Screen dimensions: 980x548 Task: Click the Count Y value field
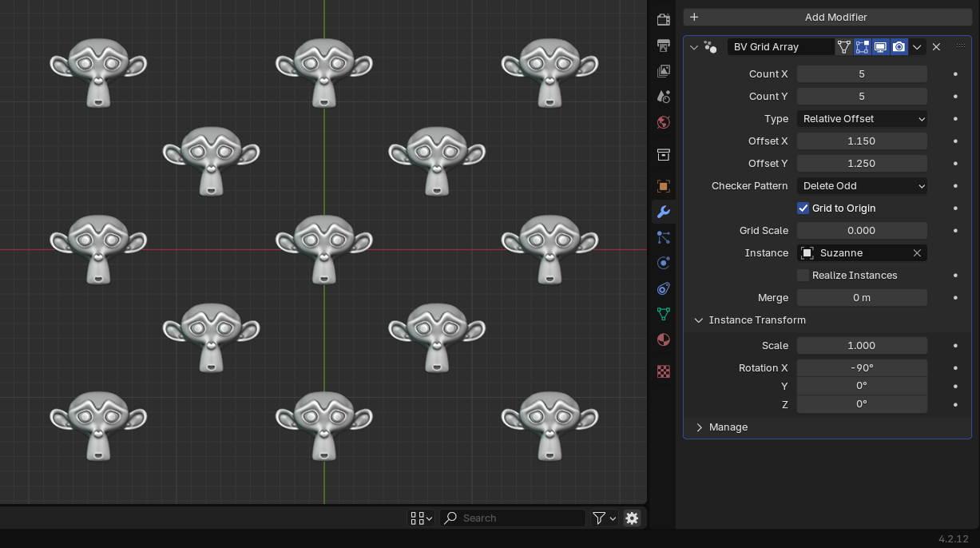click(x=862, y=97)
